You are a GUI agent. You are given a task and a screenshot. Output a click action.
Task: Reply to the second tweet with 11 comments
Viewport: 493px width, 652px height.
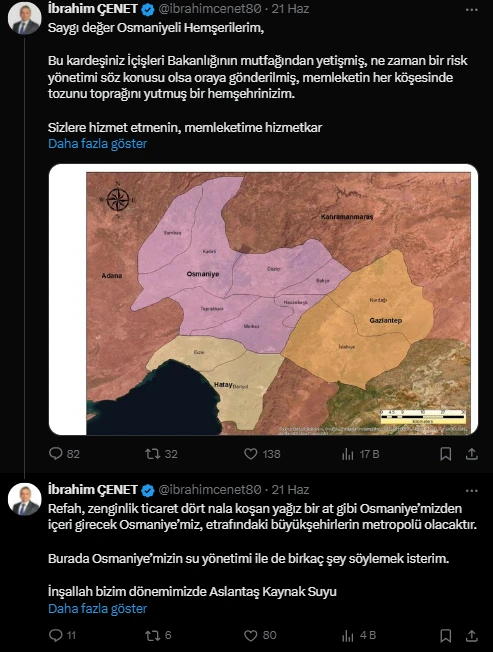pos(62,635)
